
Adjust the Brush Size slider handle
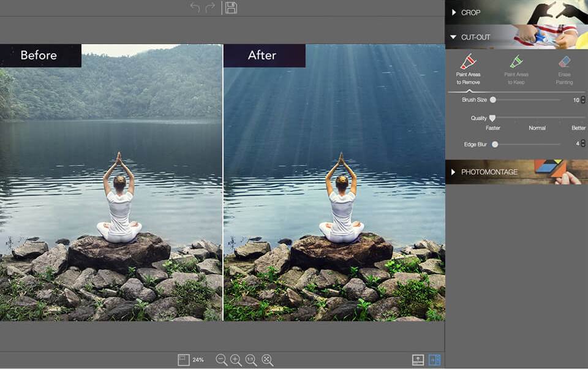point(493,100)
